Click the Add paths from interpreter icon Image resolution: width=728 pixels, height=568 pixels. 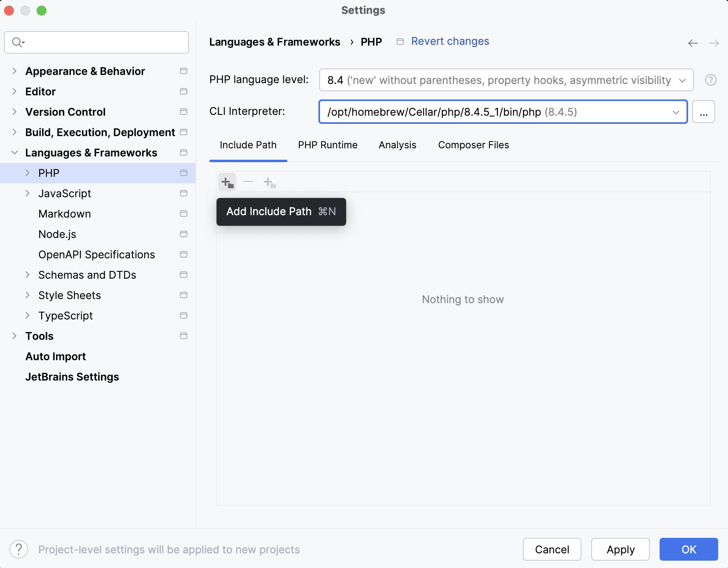coord(269,182)
